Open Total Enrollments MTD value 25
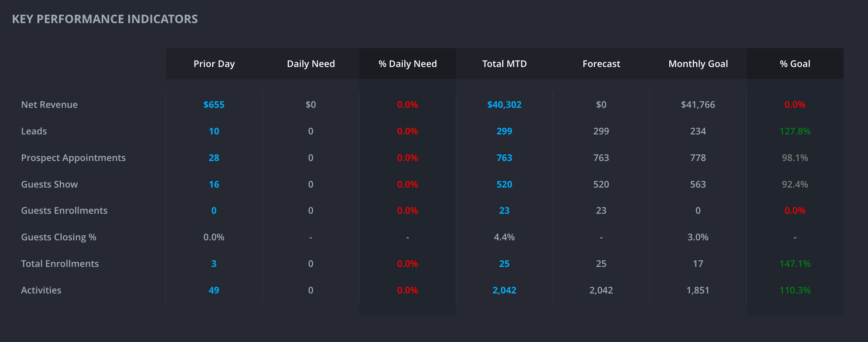The image size is (868, 342). 504,264
